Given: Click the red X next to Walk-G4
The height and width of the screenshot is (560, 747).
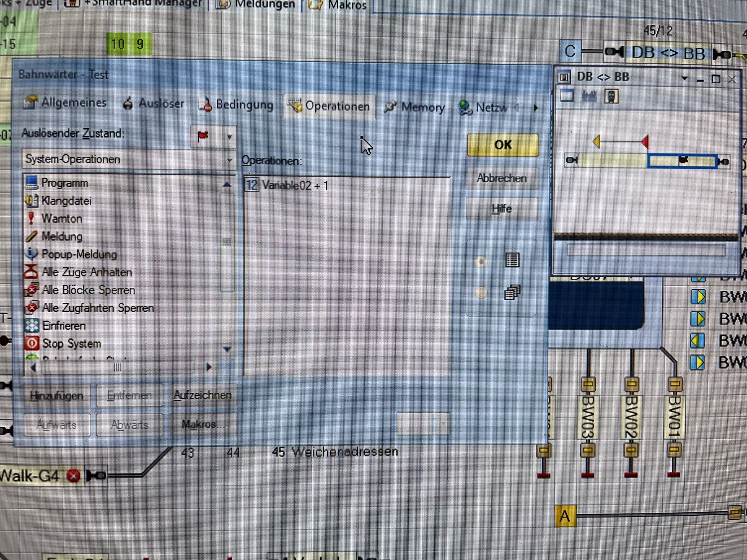Looking at the screenshot, I should click(74, 475).
